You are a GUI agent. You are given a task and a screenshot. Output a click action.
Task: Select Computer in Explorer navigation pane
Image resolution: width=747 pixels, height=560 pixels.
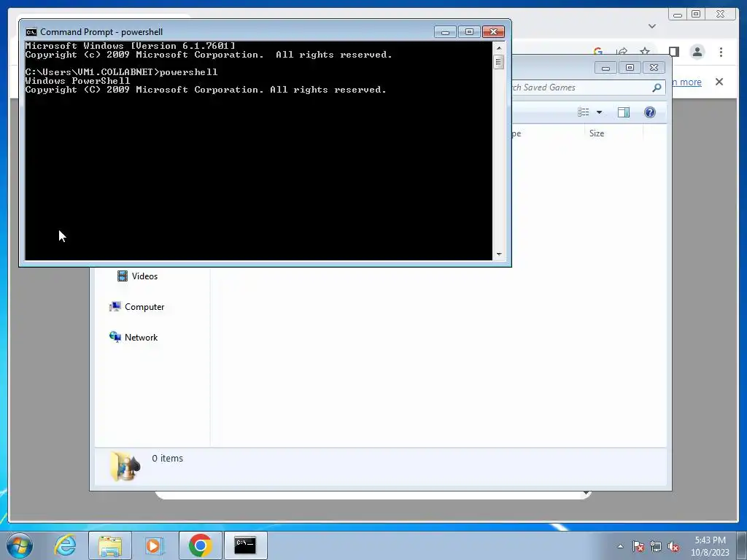click(137, 307)
